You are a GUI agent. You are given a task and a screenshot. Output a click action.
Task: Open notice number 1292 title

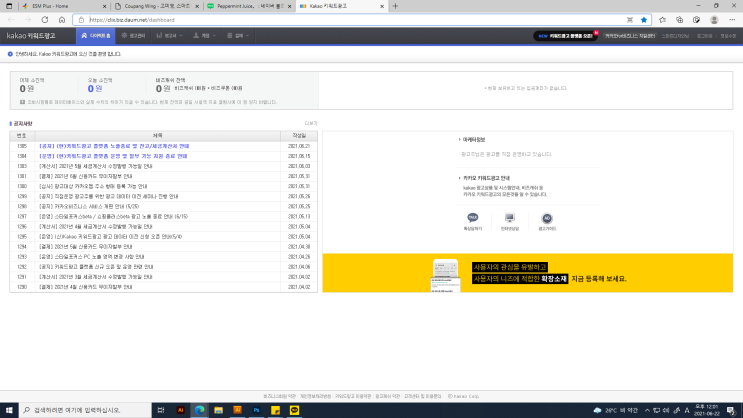[x=96, y=267]
